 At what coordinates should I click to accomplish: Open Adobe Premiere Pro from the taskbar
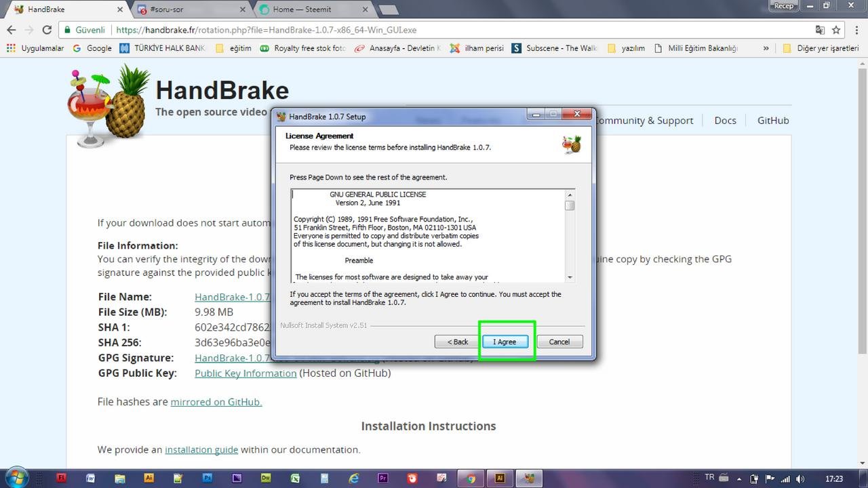[x=383, y=478]
